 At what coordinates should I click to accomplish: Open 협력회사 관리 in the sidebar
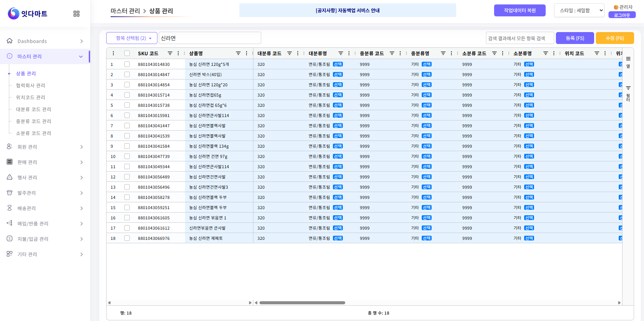(30, 85)
